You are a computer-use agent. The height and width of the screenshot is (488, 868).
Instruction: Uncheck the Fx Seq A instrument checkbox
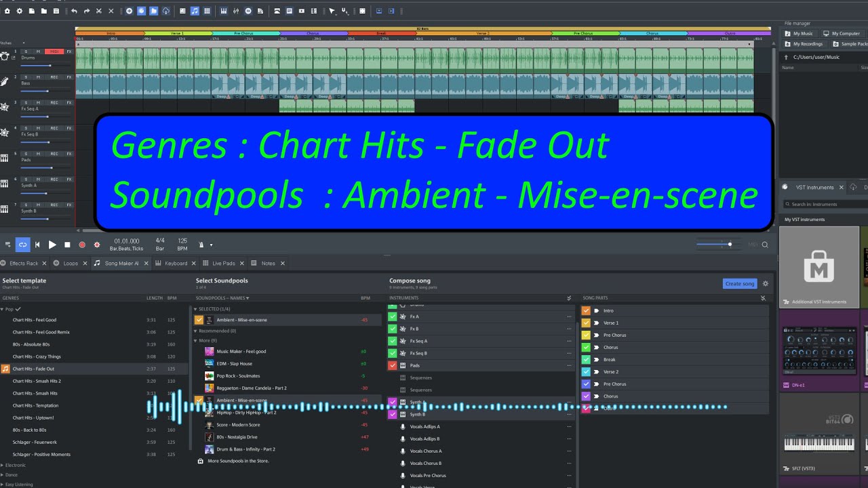[393, 341]
